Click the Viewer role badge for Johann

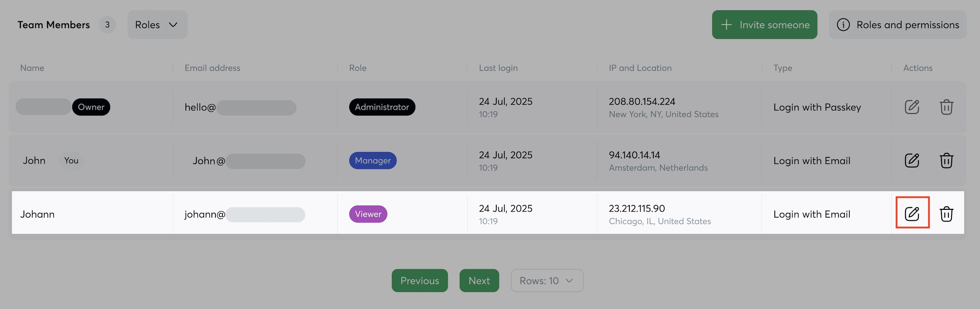pyautogui.click(x=368, y=214)
